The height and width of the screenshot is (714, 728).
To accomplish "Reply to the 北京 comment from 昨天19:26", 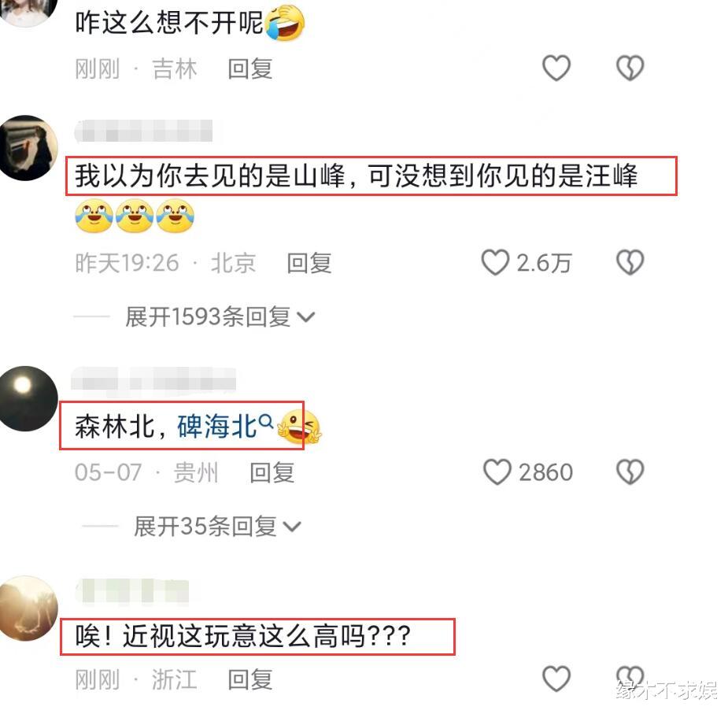I will pyautogui.click(x=309, y=264).
